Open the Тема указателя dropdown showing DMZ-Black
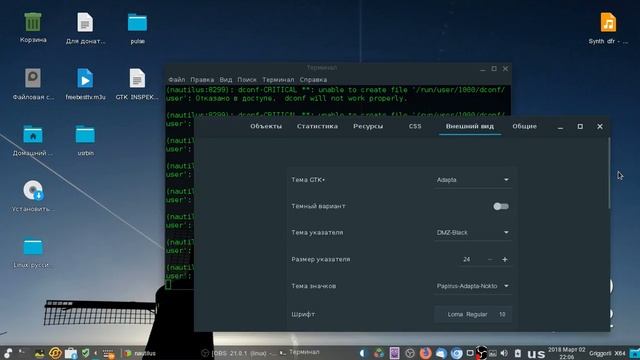Screen dimensions: 640x360 473,233
